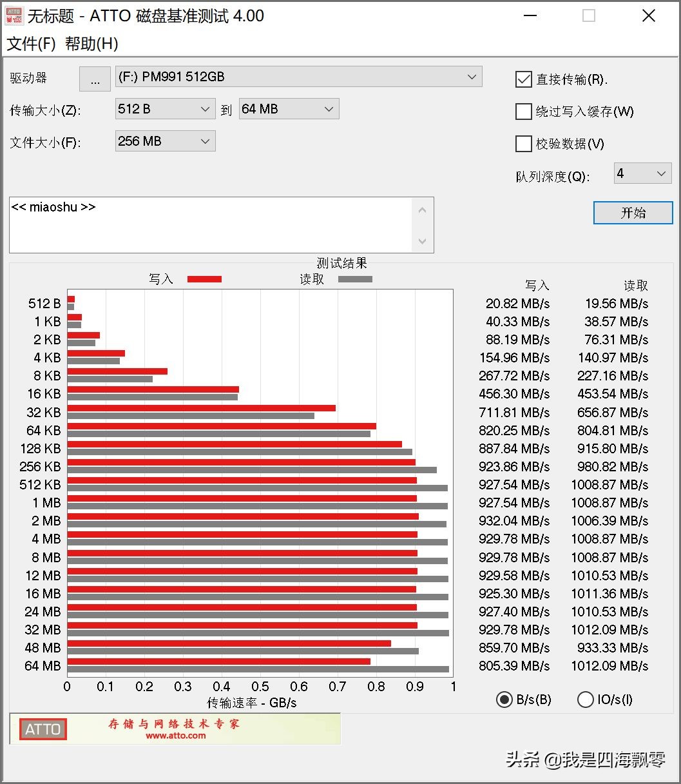This screenshot has height=784, width=681.
Task: Click the description box scroll down arrow
Action: point(423,241)
